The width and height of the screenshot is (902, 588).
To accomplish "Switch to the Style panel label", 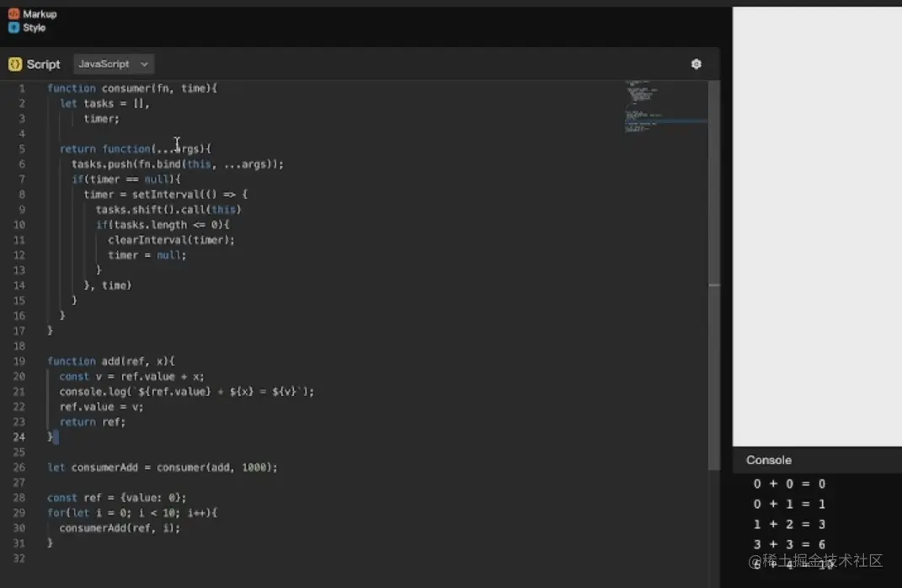I will pos(34,28).
